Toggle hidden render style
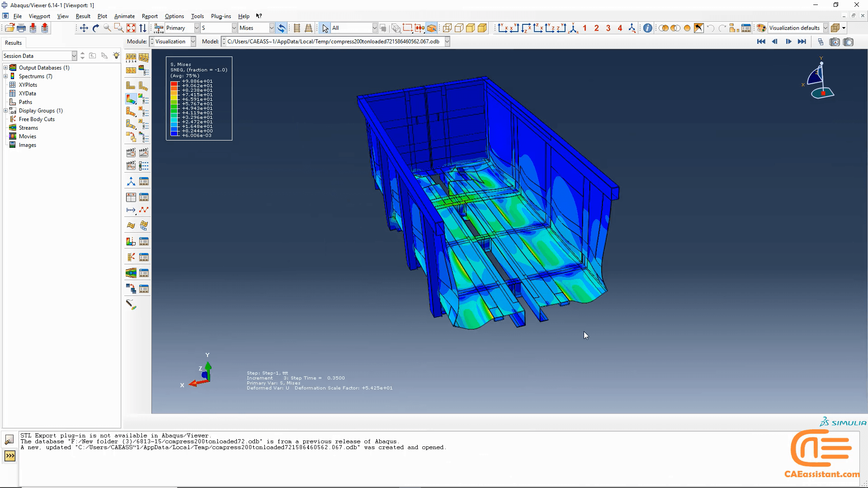 coord(459,28)
